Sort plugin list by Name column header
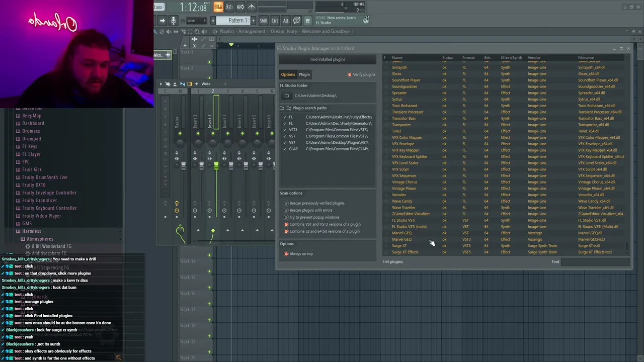Screen dimensions: 644x362 (397, 58)
